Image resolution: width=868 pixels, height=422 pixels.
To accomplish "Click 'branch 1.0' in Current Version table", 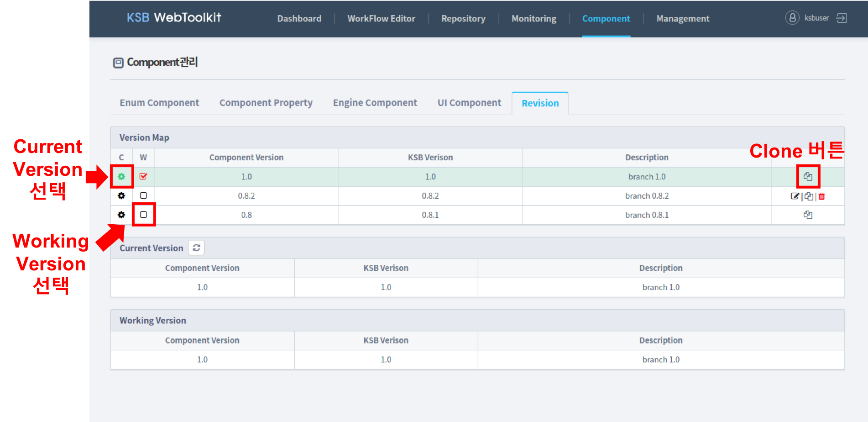I will pyautogui.click(x=661, y=287).
